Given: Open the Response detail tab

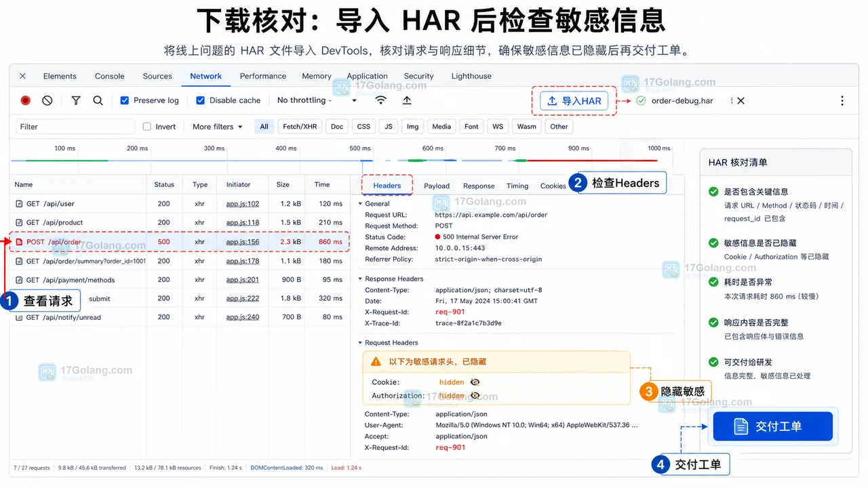Looking at the screenshot, I should point(479,186).
